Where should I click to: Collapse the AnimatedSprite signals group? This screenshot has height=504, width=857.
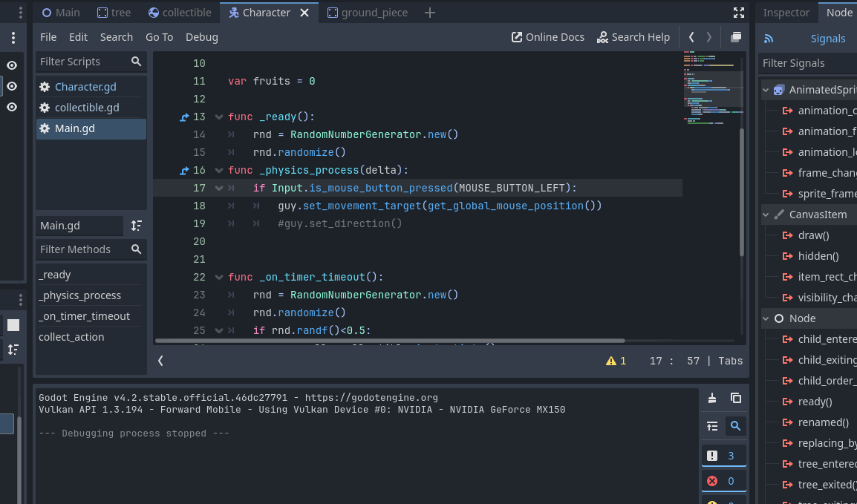click(x=766, y=89)
